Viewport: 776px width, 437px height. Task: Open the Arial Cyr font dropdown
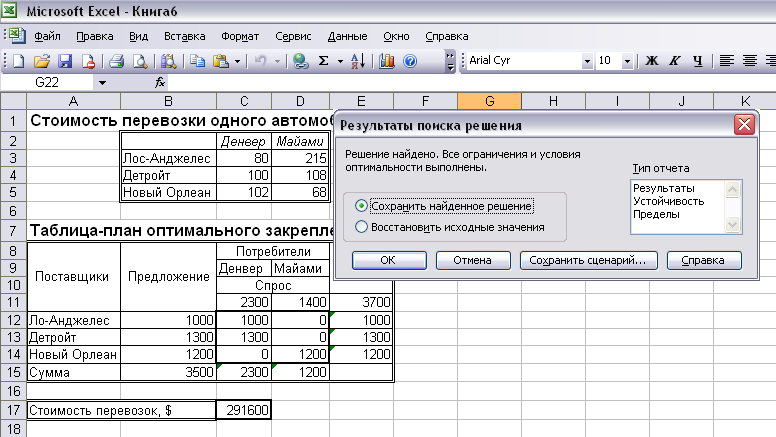click(587, 61)
